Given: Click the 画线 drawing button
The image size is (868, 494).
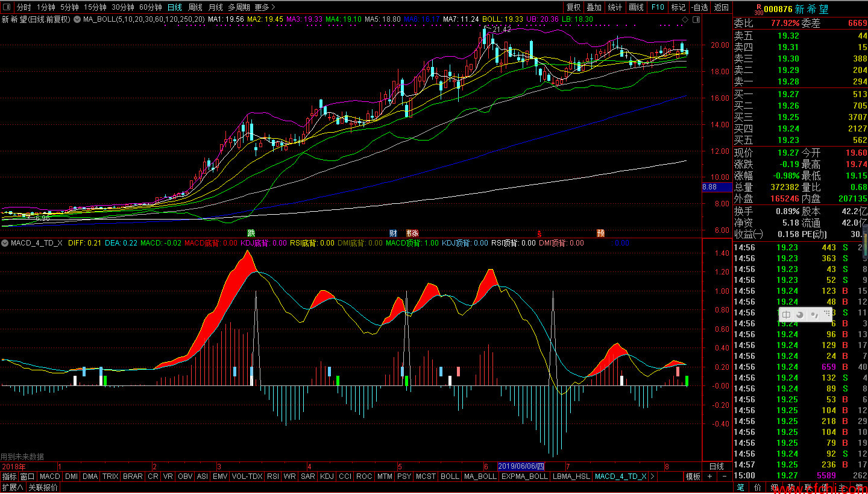Looking at the screenshot, I should click(x=637, y=7).
